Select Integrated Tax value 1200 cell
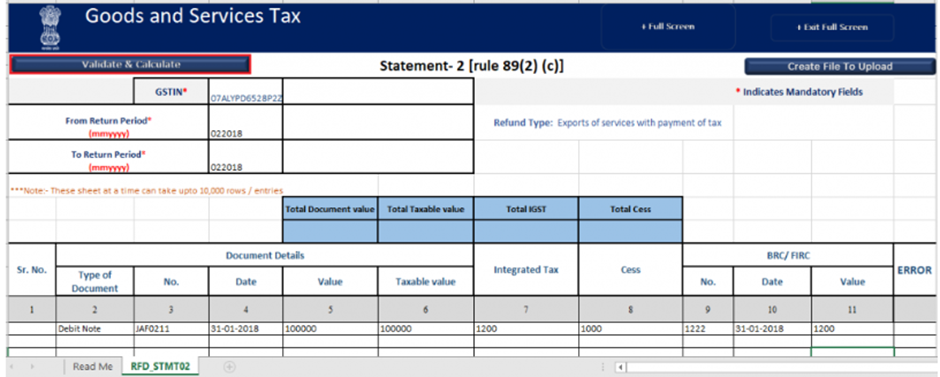The width and height of the screenshot is (940, 377). coord(526,329)
